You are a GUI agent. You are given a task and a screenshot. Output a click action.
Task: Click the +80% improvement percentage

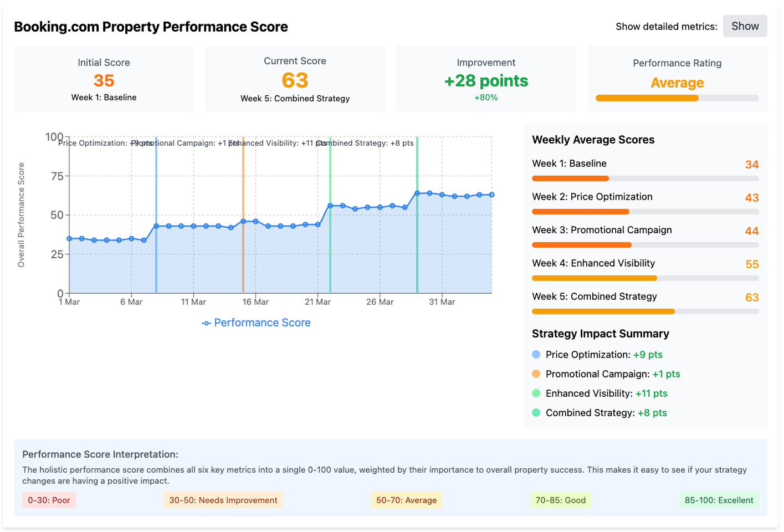(486, 98)
